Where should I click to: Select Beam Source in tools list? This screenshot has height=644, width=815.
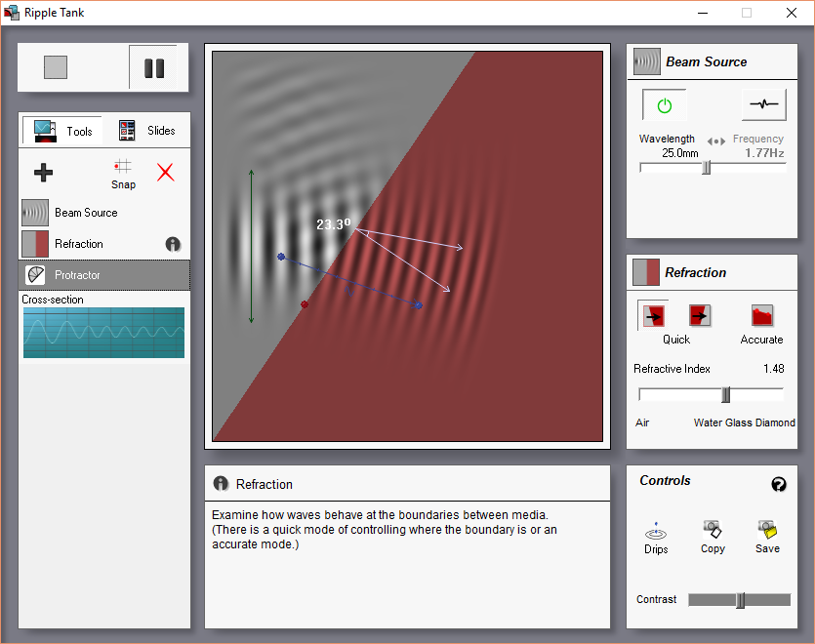104,213
